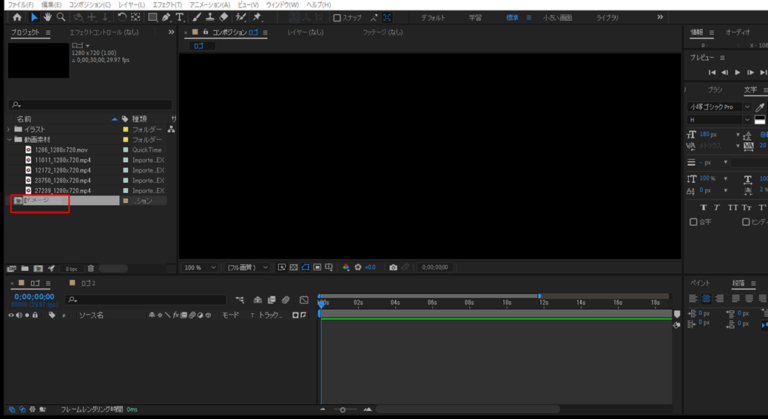Check the 合字 ligatures checkbox

click(694, 222)
